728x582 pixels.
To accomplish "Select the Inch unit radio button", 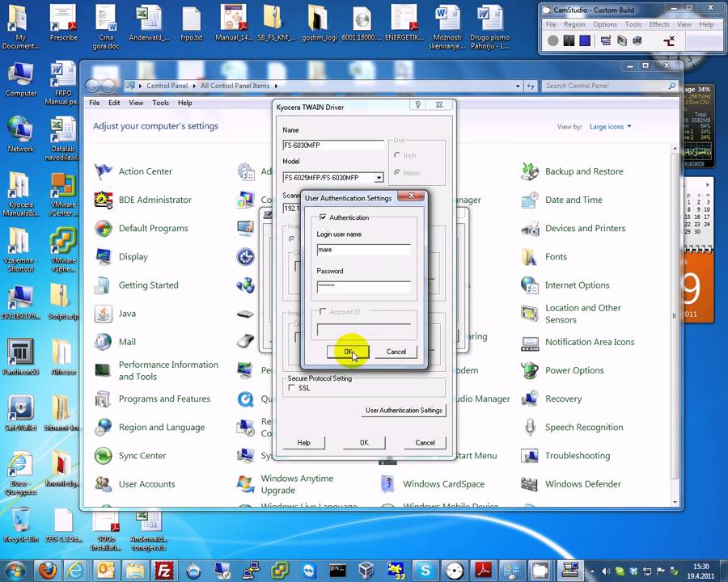I will click(x=397, y=155).
